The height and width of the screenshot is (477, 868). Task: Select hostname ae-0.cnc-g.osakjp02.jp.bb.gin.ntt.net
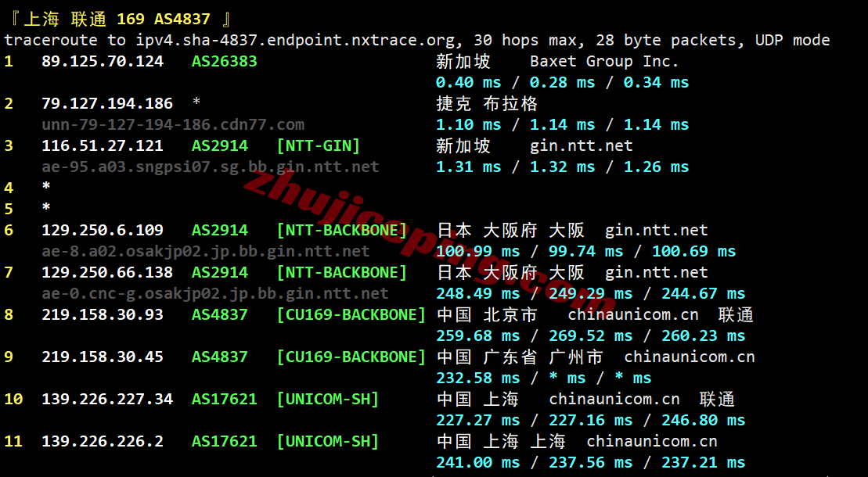pos(215,293)
